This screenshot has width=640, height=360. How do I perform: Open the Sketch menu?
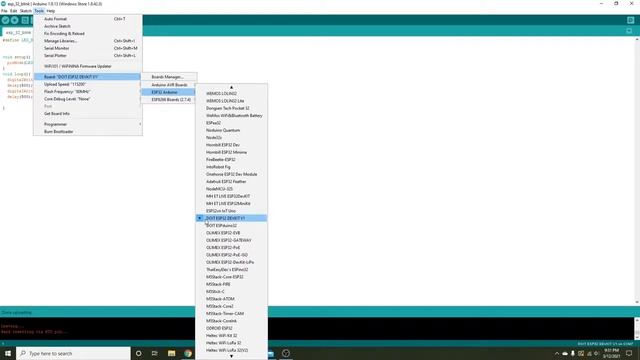25,11
